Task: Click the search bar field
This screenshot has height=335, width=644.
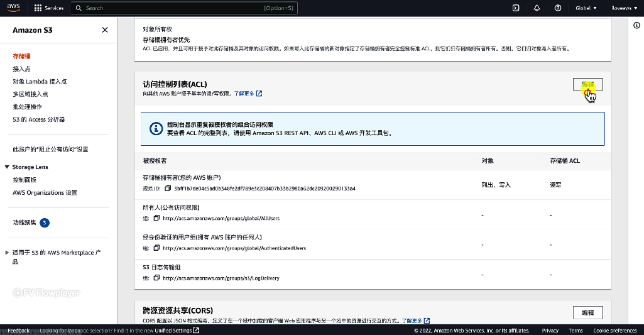Action: pos(184,8)
